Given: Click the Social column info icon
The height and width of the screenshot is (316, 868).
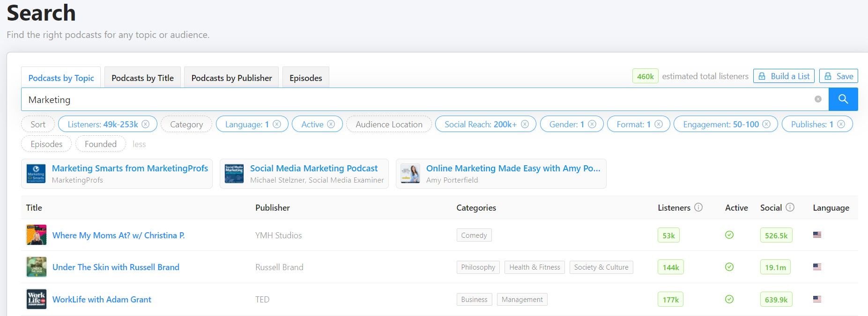Looking at the screenshot, I should coord(790,207).
